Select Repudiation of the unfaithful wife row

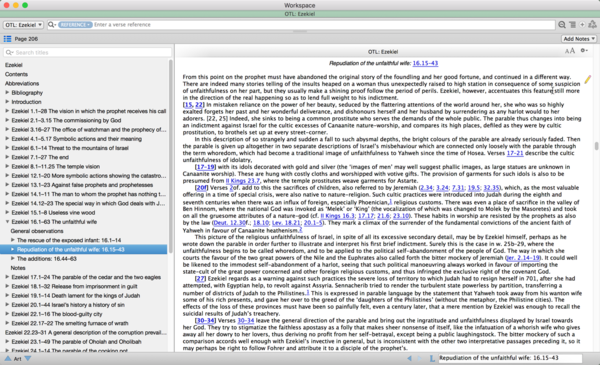84,249
